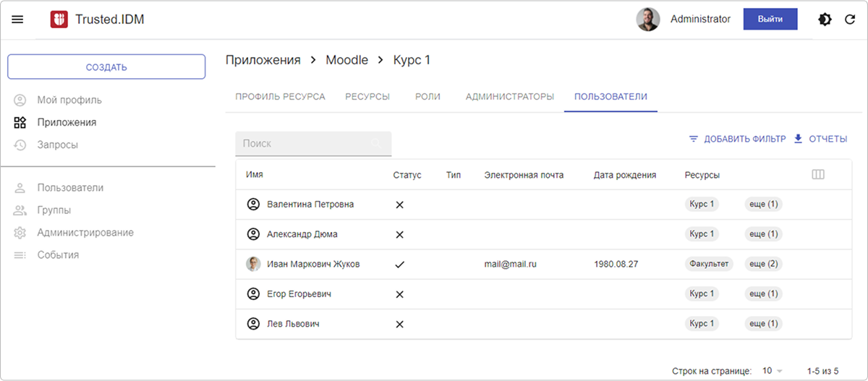Viewport: 868px width, 381px height.
Task: Expand еще (2) resources for Иван Маркович Жуков
Action: (x=763, y=264)
